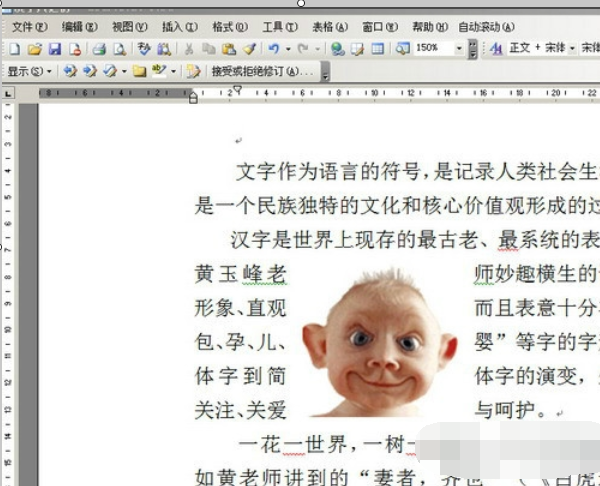Open the 视图(V) menu

click(130, 27)
